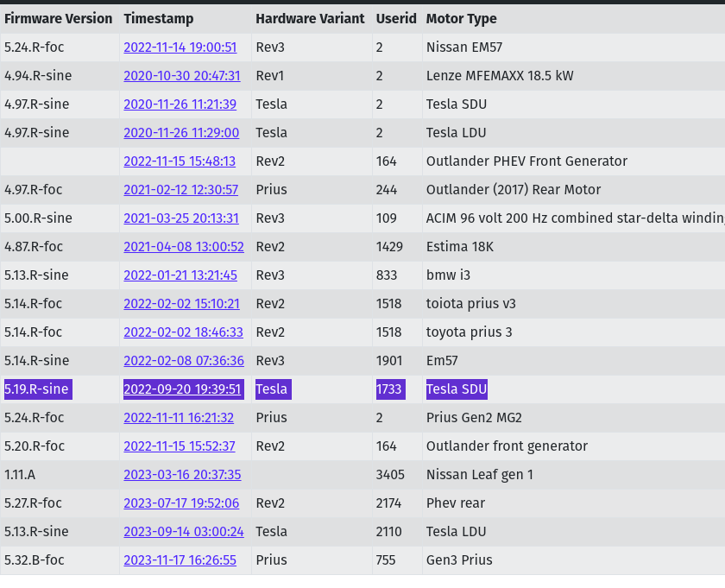Click the Motor Type column header
The height and width of the screenshot is (588, 725).
[x=461, y=18]
